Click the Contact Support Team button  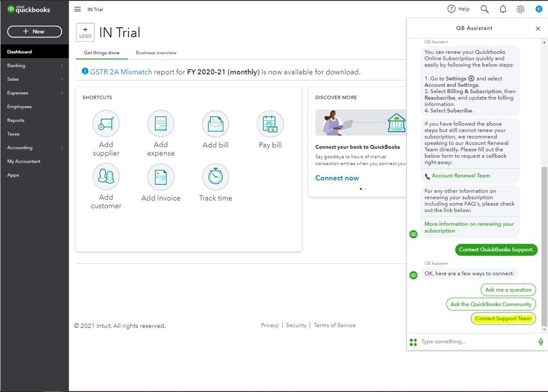coord(503,319)
